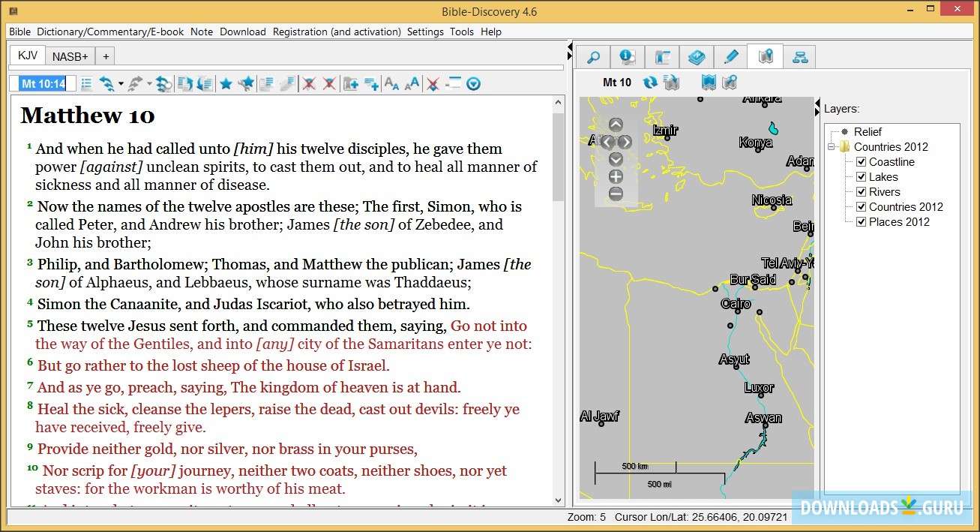This screenshot has width=980, height=532.
Task: Zoom out on the map with minus button
Action: (x=616, y=194)
